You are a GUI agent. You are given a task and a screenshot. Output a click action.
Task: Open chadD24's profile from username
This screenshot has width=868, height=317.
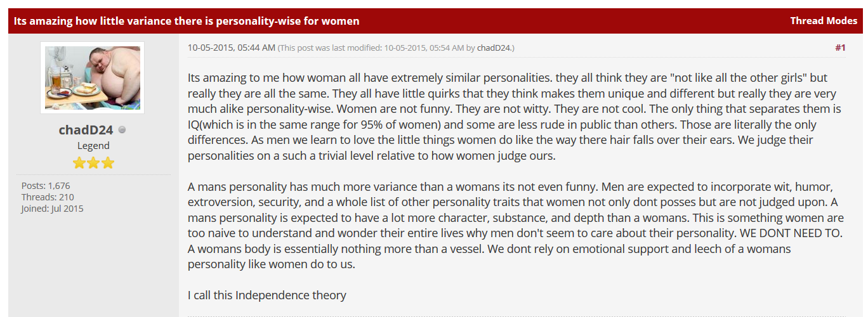[x=86, y=130]
